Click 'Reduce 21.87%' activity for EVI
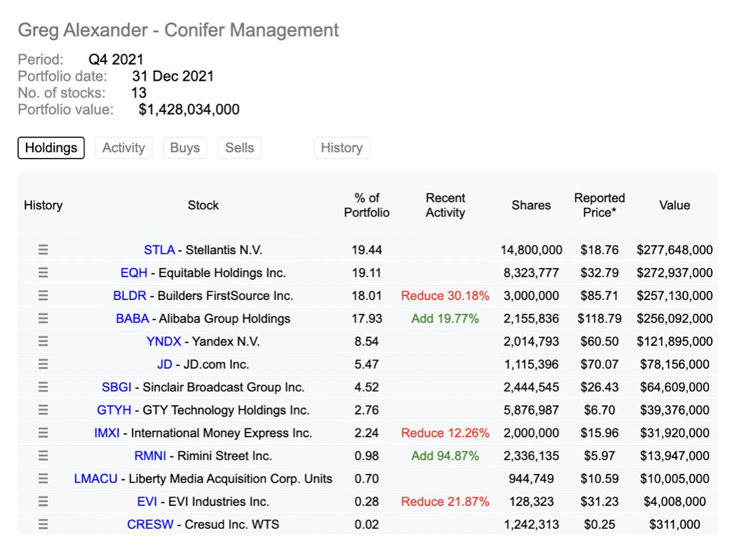The image size is (741, 560). (x=445, y=501)
